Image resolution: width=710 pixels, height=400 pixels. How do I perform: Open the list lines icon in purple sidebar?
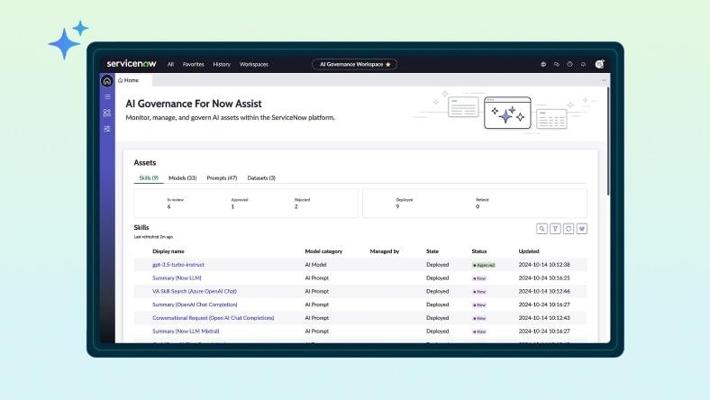click(x=107, y=96)
